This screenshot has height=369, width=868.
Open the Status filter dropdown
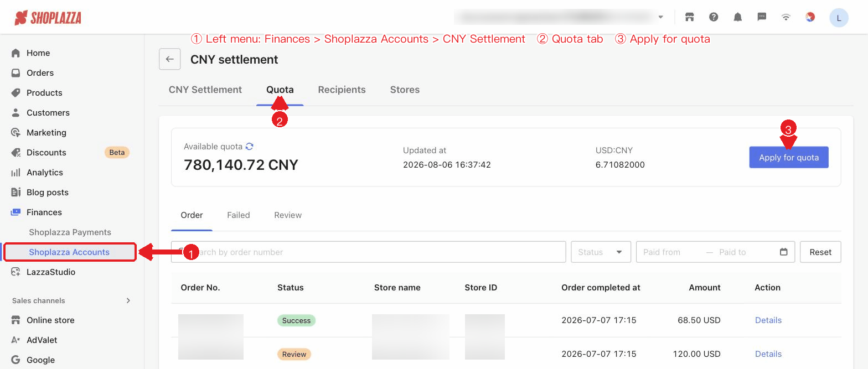click(x=601, y=252)
